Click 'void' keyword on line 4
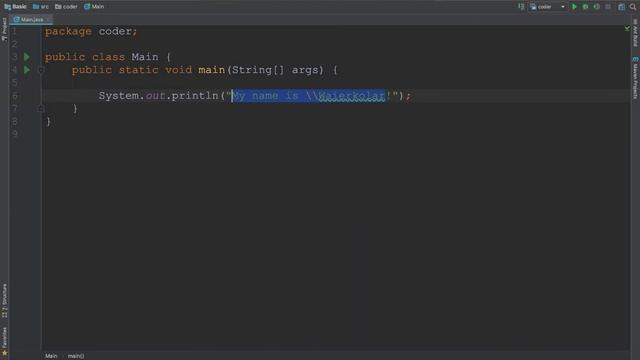 tap(178, 70)
